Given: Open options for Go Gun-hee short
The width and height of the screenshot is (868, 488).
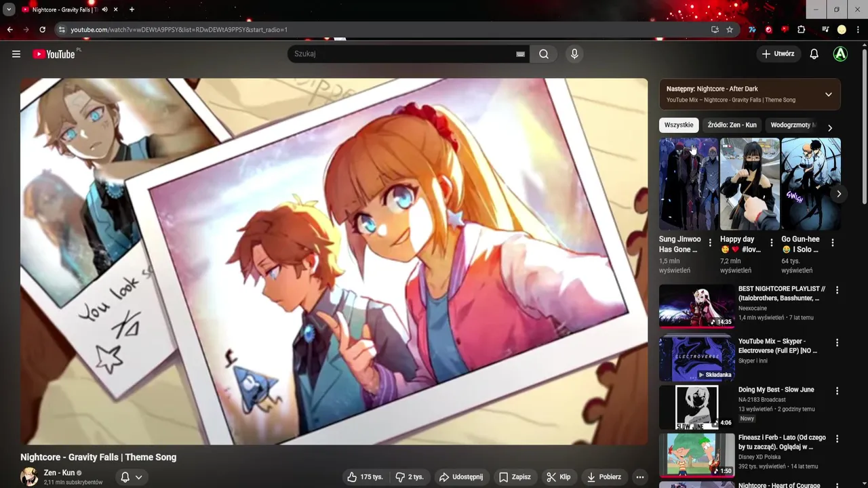Looking at the screenshot, I should (832, 243).
